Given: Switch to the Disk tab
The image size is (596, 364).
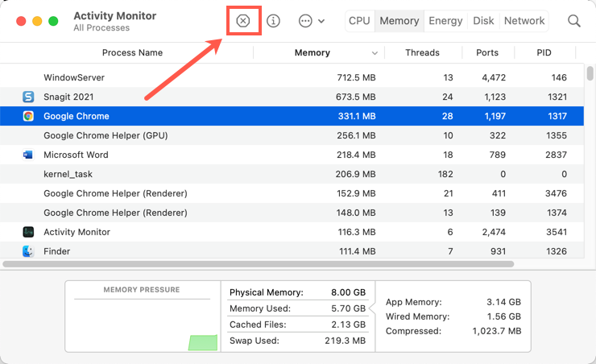Looking at the screenshot, I should [483, 20].
